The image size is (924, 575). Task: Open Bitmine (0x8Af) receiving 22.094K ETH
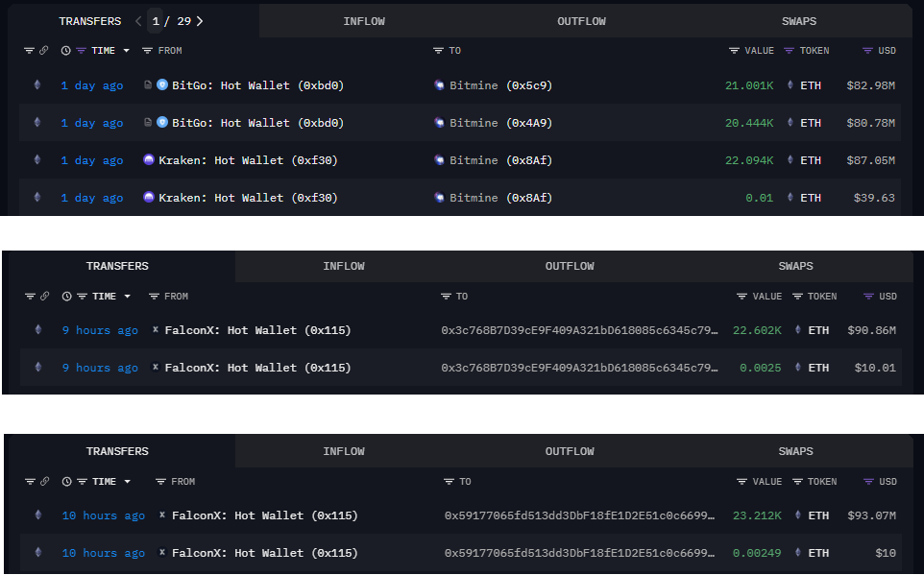coord(500,160)
